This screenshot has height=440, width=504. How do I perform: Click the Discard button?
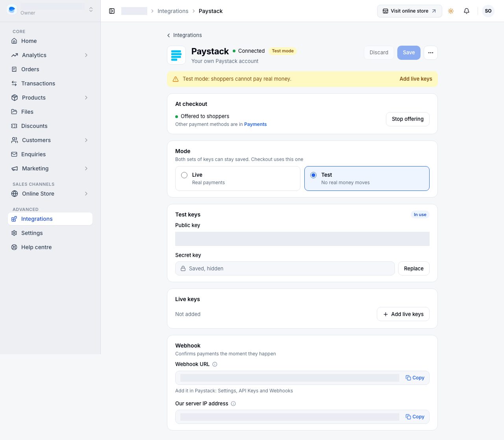(379, 53)
